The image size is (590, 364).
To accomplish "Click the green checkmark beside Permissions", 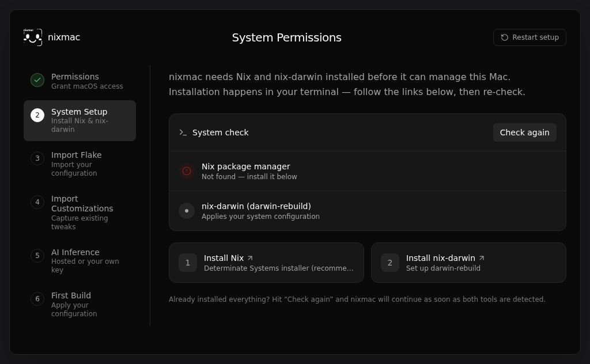I will coord(37,80).
